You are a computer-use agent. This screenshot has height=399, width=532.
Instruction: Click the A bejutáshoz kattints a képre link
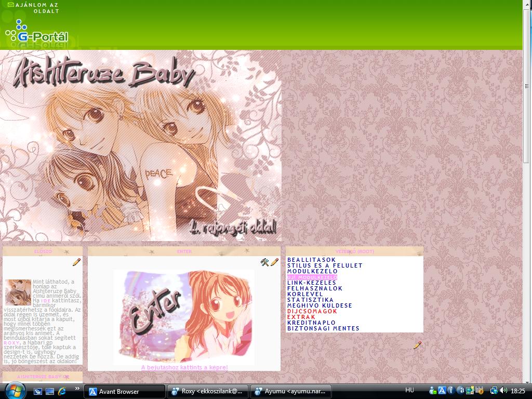coord(184,367)
